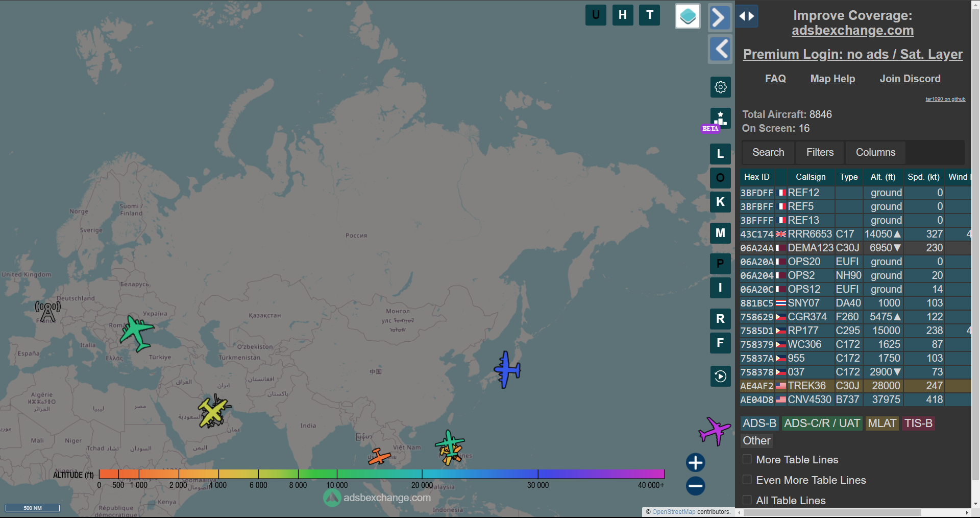
Task: Open the OpenStreetMap attribution link
Action: tap(674, 512)
